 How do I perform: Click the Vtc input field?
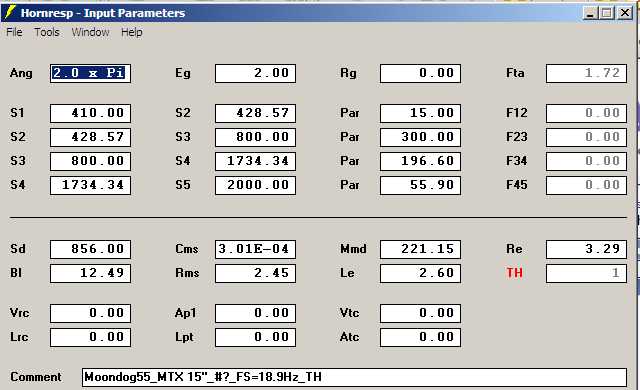pyautogui.click(x=420, y=313)
